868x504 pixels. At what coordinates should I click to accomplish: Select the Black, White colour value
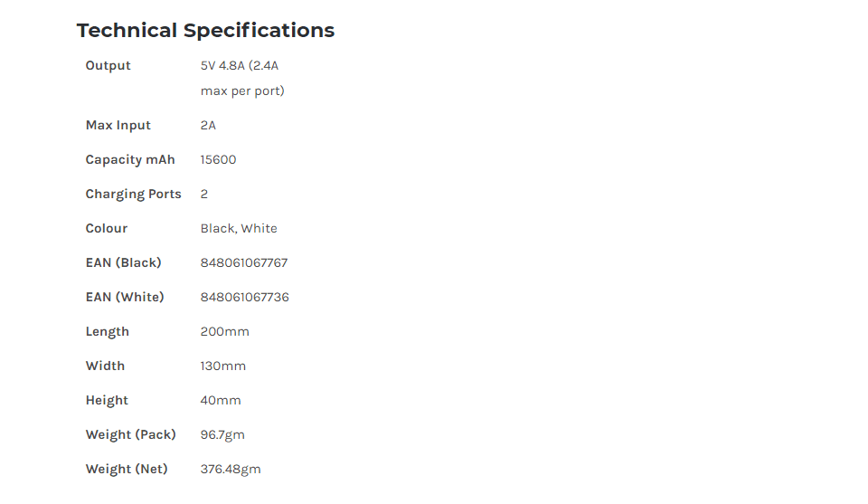[239, 228]
